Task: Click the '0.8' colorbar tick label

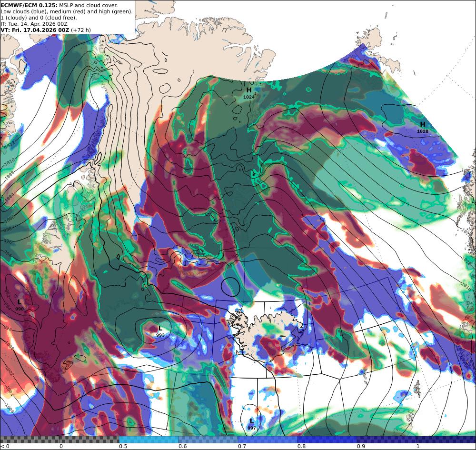Action: (301, 446)
